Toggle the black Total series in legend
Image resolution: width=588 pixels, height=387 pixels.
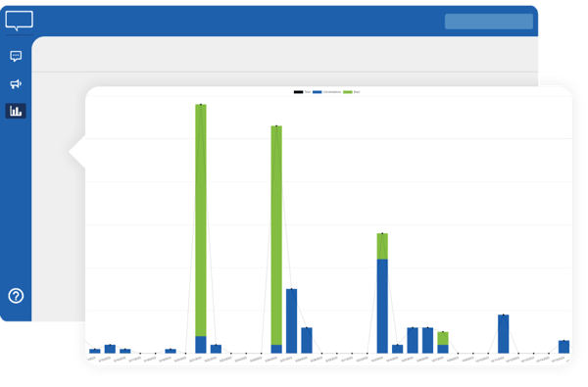coord(302,92)
